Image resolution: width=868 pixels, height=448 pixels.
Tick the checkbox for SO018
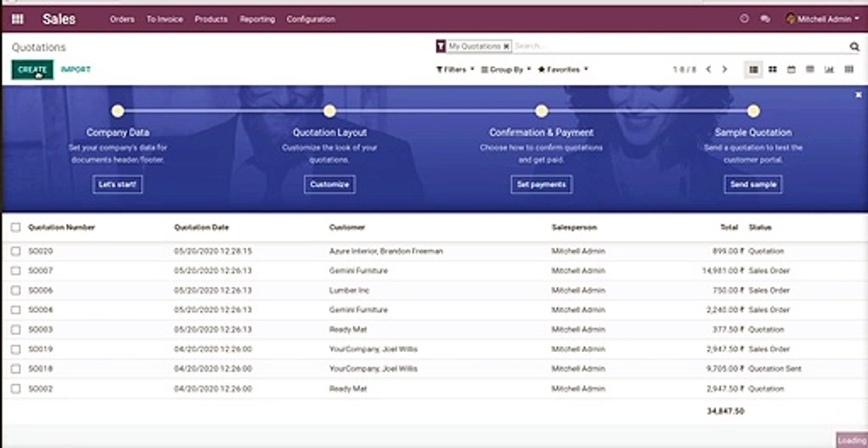[x=16, y=369]
